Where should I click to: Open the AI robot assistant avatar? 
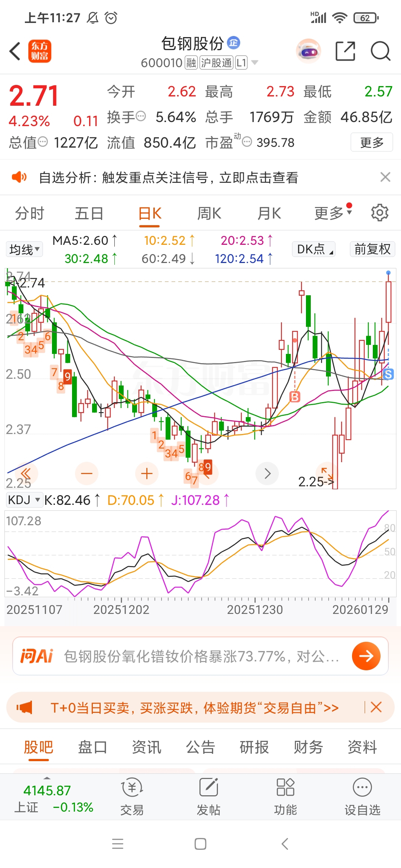coord(308,51)
